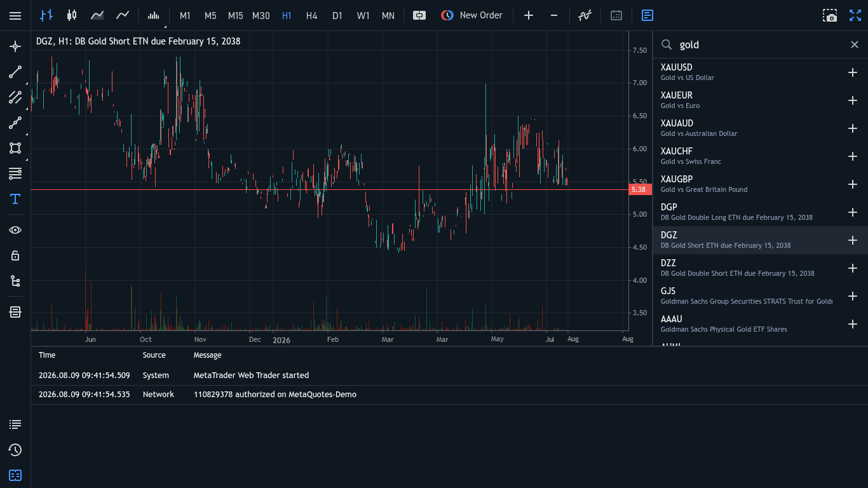Select the MetaTrader Web Trader started row
Image resolution: width=868 pixels, height=488 pixels.
(449, 376)
